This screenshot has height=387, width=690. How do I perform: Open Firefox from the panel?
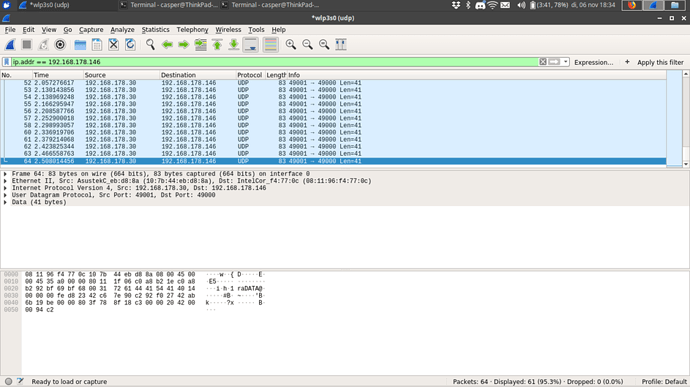pyautogui.click(x=632, y=5)
